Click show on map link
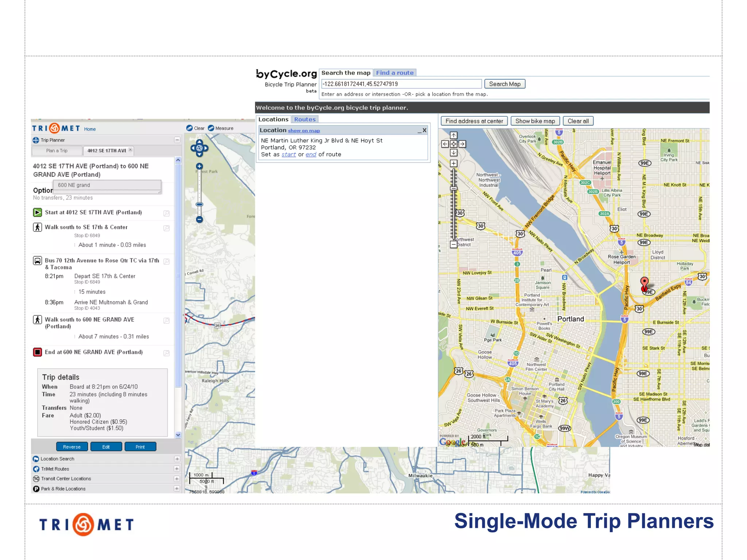Screen dimensions: 747x560 coord(304,131)
